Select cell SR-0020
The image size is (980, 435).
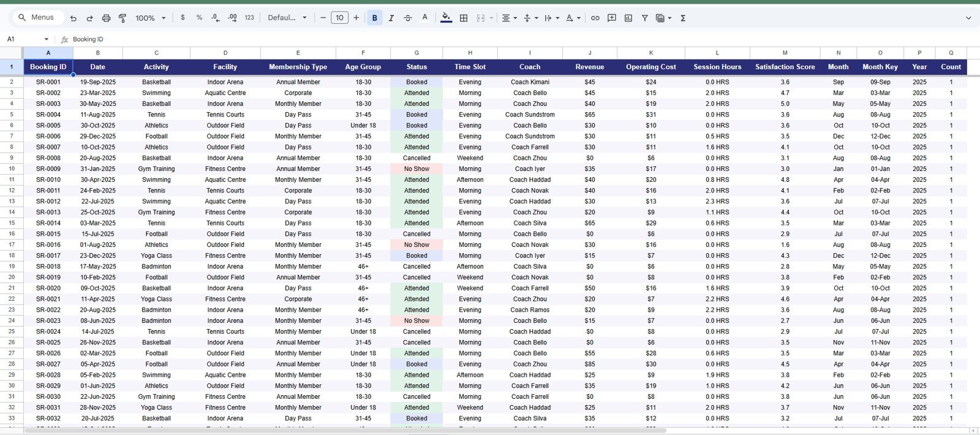[48, 288]
